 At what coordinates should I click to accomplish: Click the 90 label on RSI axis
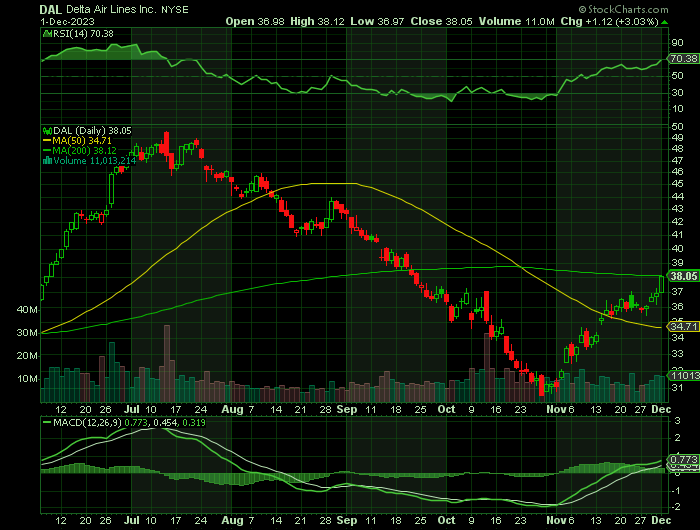(x=677, y=43)
